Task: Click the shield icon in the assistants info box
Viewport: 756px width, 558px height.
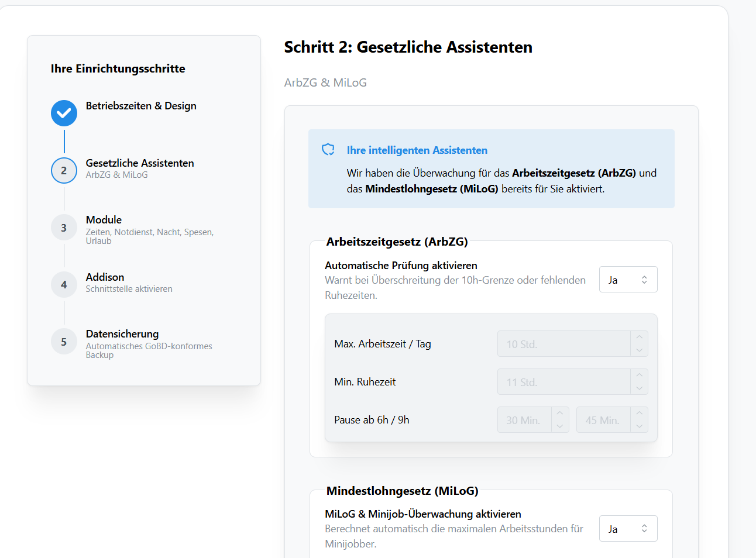Action: [328, 150]
